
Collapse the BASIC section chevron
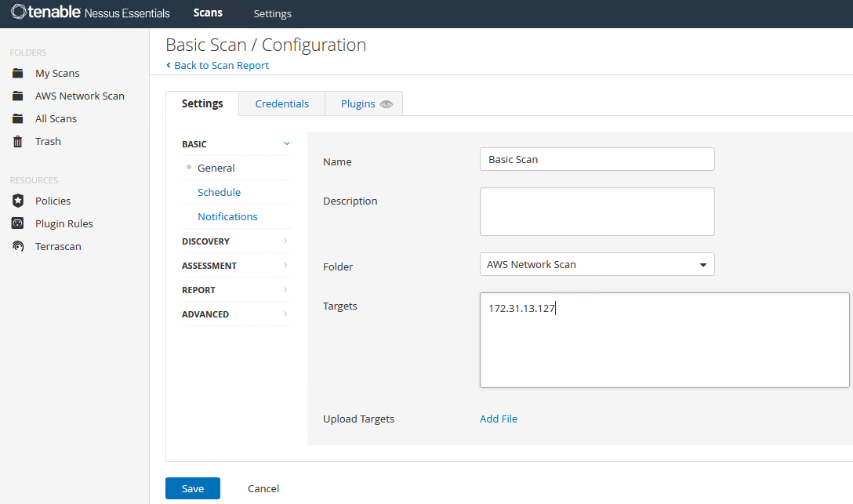287,143
